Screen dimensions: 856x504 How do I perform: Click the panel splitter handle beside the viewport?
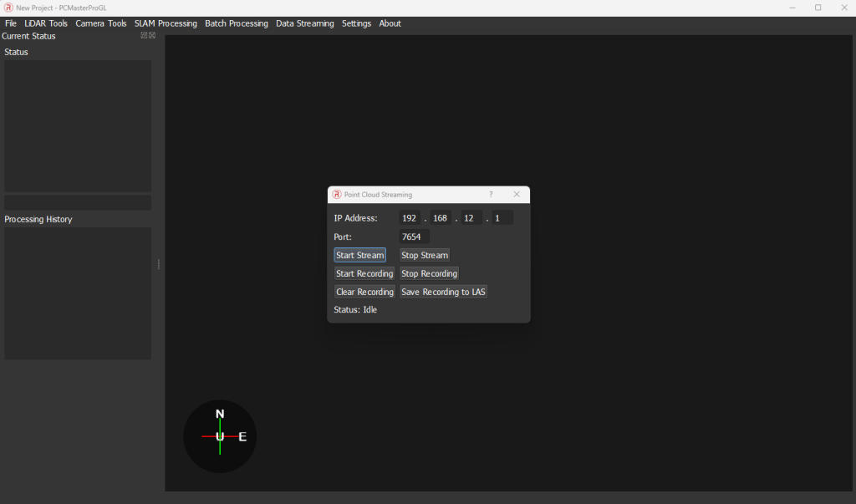[159, 264]
